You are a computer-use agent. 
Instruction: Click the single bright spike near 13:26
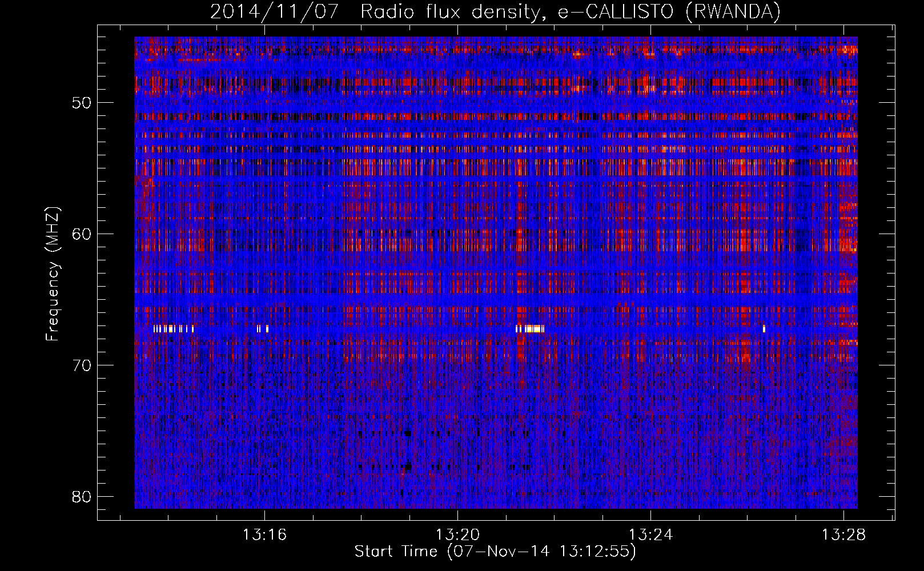[764, 328]
